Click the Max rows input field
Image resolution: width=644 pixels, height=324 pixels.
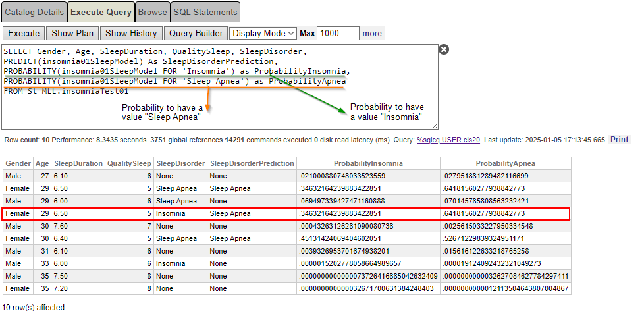click(338, 33)
